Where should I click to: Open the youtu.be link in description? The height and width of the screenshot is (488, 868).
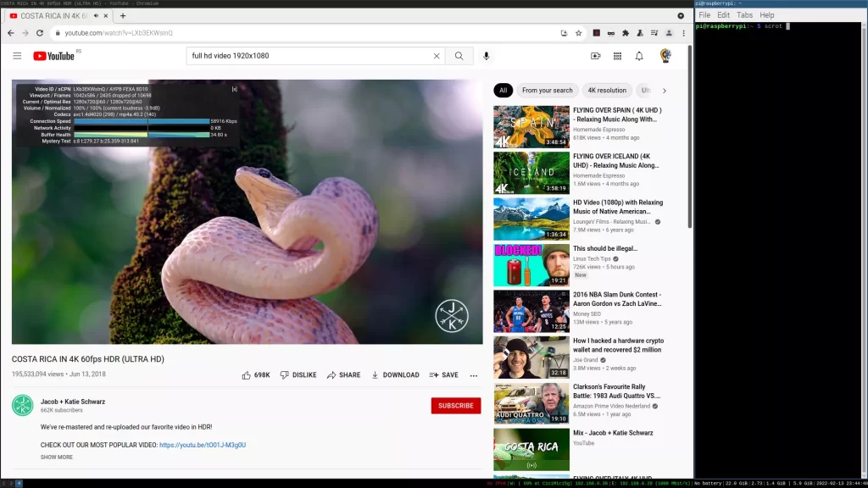(x=203, y=445)
